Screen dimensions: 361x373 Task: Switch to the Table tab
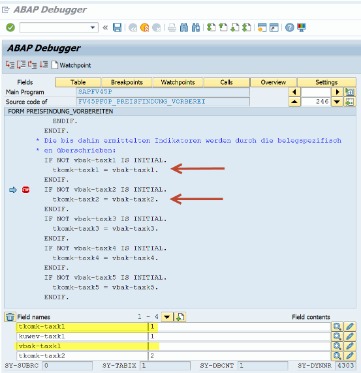[78, 82]
